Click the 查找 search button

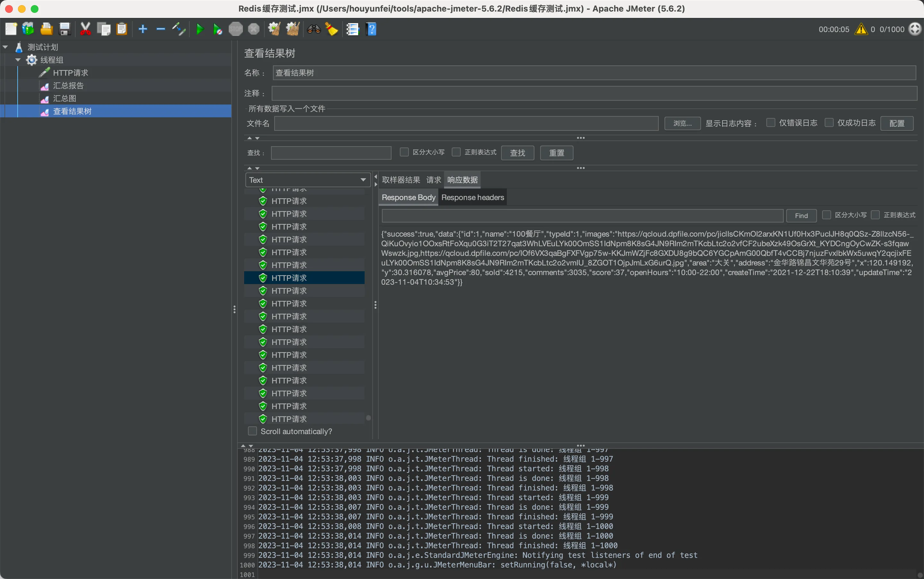(518, 153)
